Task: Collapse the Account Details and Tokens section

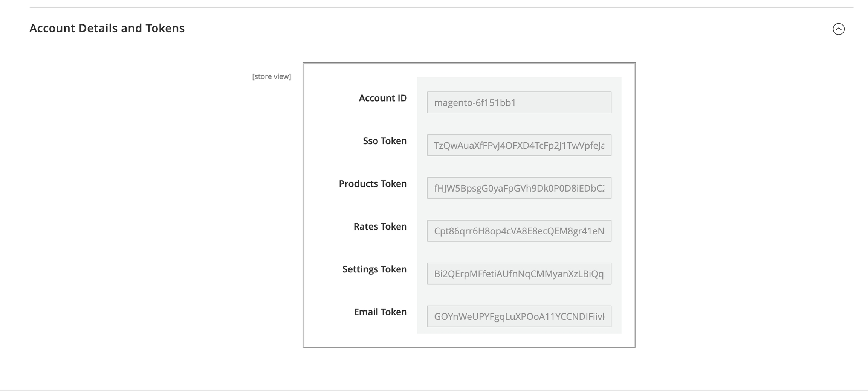Action: pos(838,29)
